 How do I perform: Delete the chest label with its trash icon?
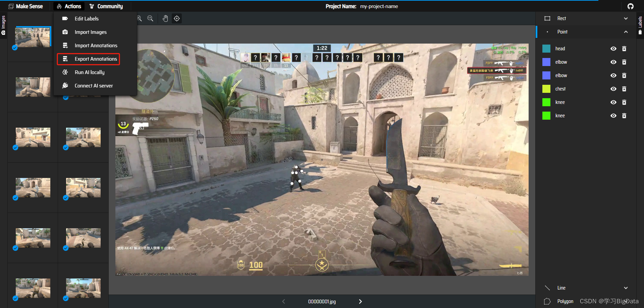coord(624,89)
